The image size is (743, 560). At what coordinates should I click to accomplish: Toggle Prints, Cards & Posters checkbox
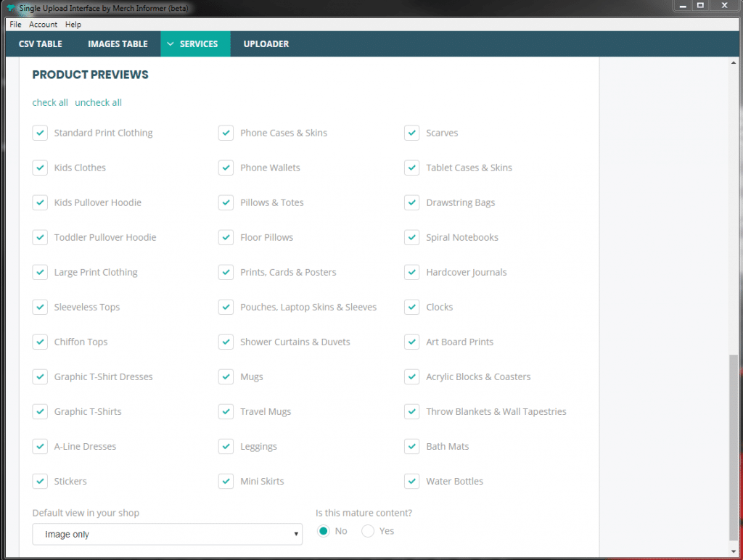[x=226, y=272]
